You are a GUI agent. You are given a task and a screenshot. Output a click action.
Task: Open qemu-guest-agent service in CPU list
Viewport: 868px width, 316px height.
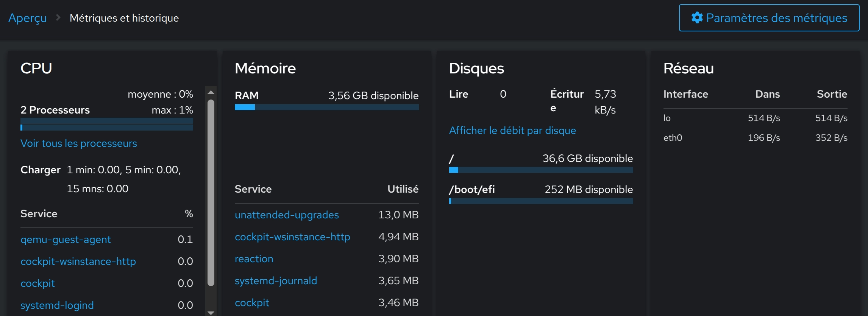[66, 240]
